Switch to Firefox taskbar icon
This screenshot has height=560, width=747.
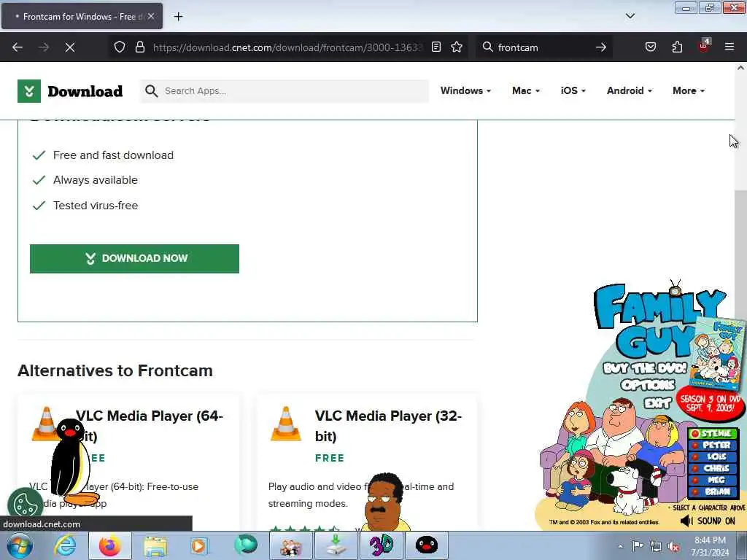coord(110,545)
